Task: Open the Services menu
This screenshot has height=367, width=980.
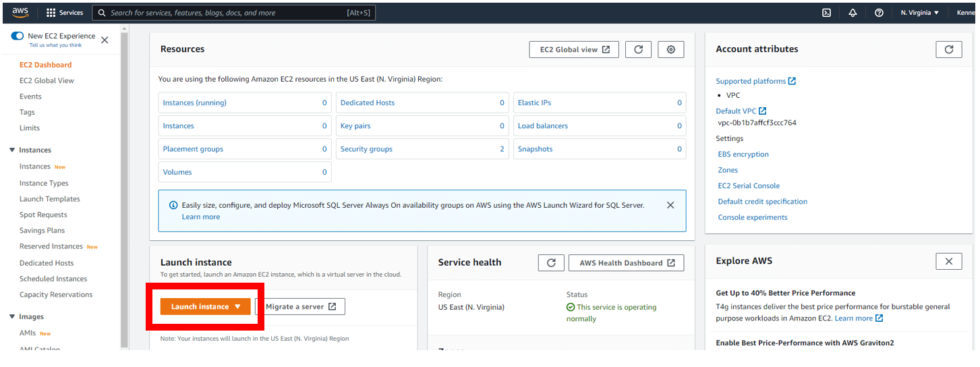Action: coord(65,13)
